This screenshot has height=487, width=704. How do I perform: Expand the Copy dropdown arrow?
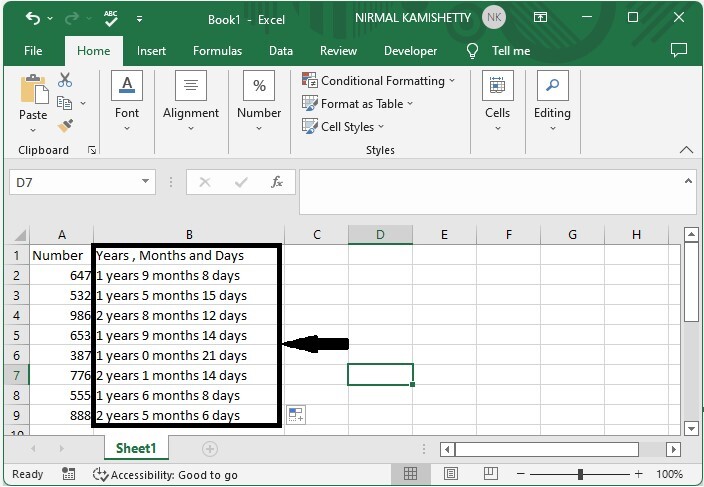pos(83,104)
